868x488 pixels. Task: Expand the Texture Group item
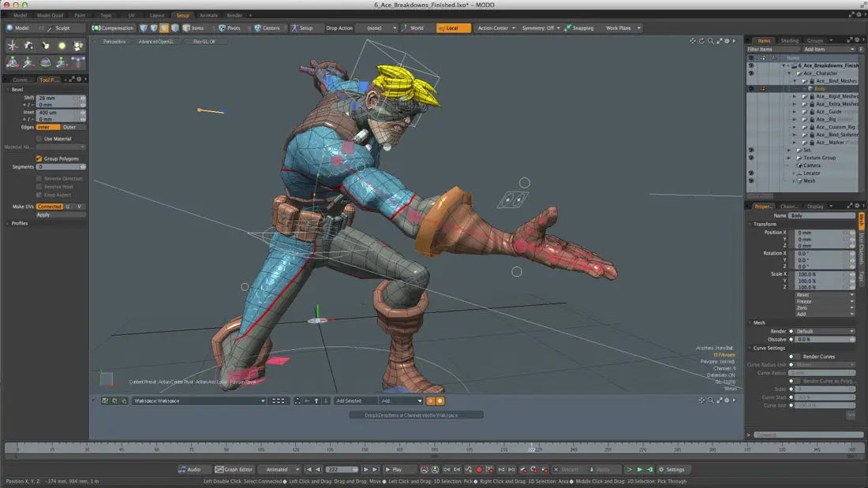pos(789,158)
